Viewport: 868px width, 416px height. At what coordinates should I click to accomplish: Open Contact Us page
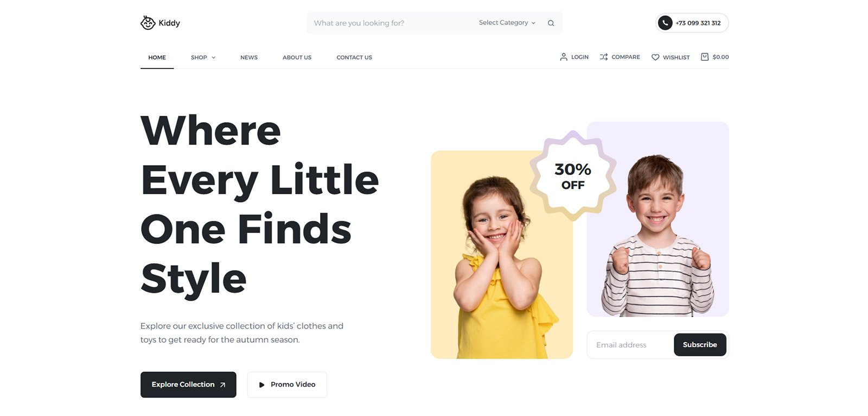click(354, 58)
